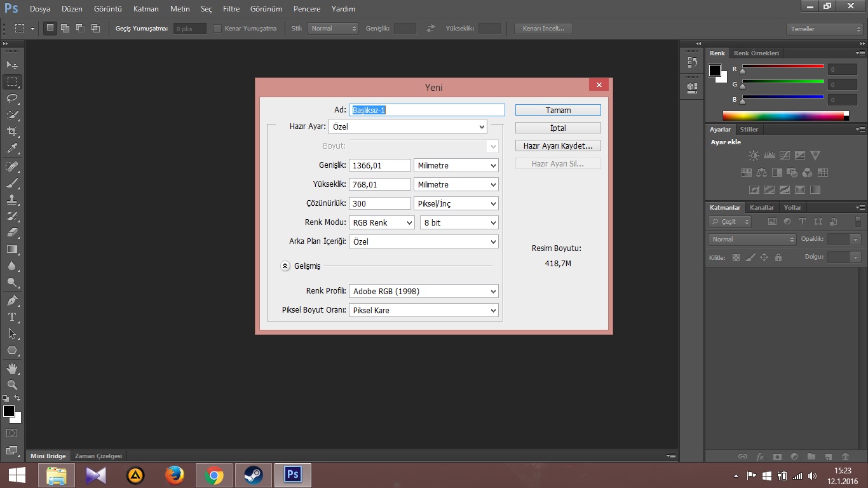Open the Hazır Ayar preset dropdown

407,127
